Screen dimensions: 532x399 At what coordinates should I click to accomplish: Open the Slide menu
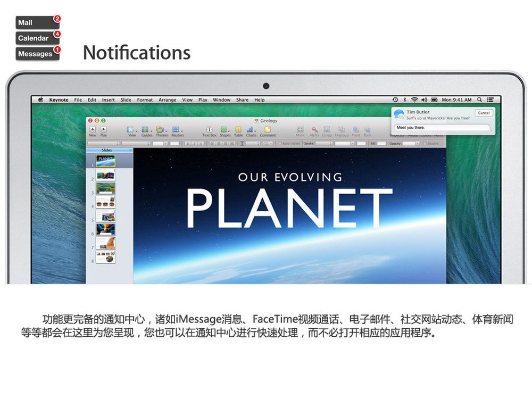coord(126,100)
